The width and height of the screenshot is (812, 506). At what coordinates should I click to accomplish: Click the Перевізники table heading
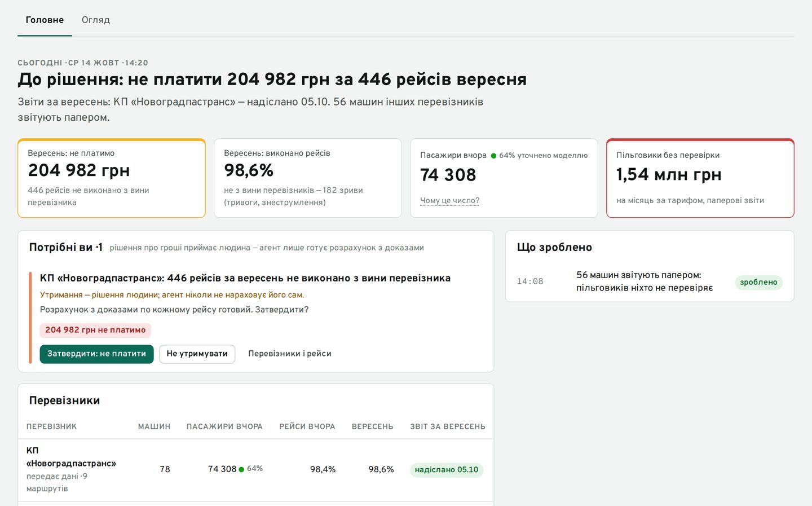click(64, 401)
